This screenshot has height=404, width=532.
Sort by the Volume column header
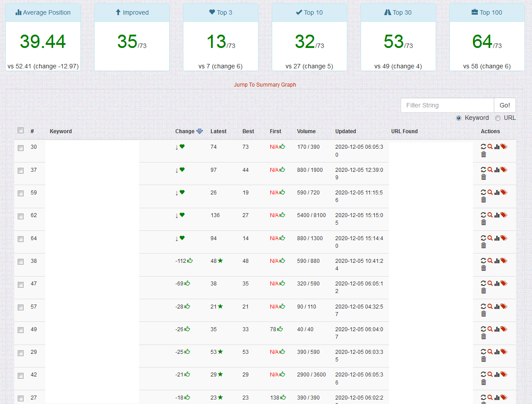[x=306, y=131]
